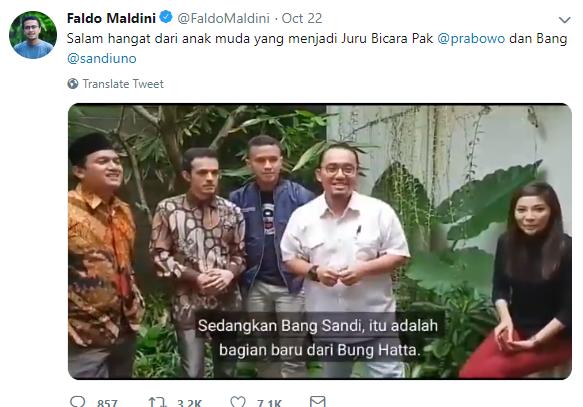
Task: Play the embedded tweet video
Action: pyautogui.click(x=320, y=241)
